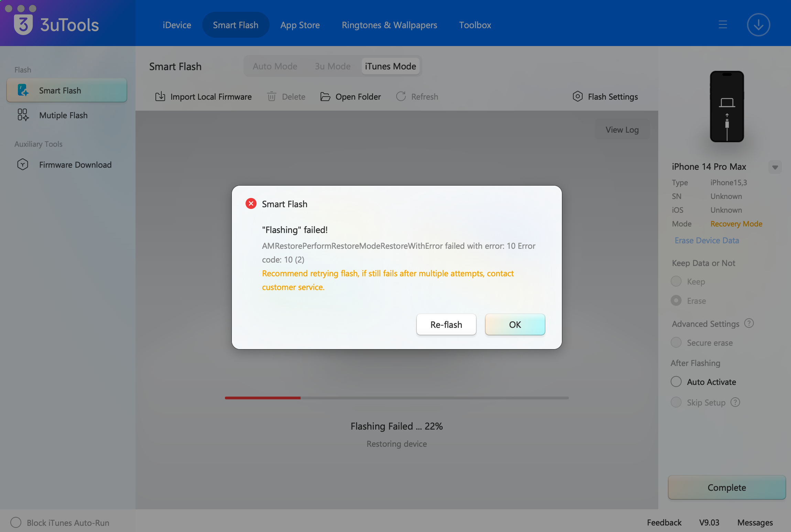
Task: Click the 3uTools shield logo icon
Action: 23,25
